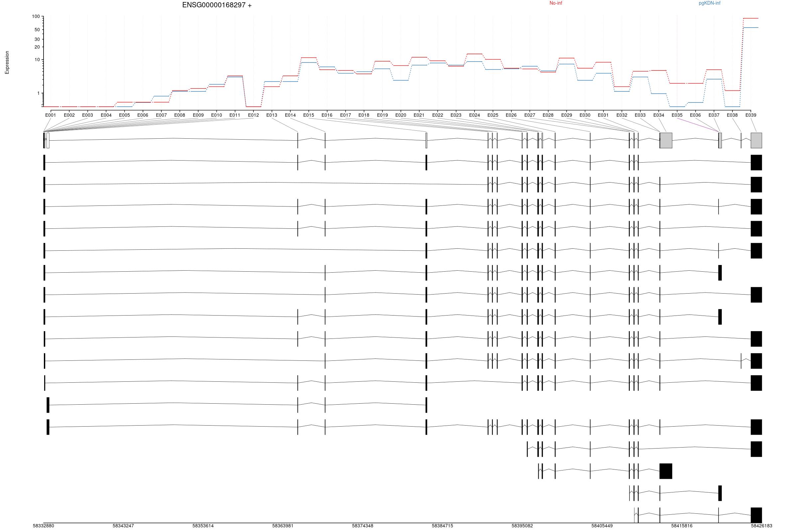Click exon label E001
The image size is (798, 532).
click(51, 115)
